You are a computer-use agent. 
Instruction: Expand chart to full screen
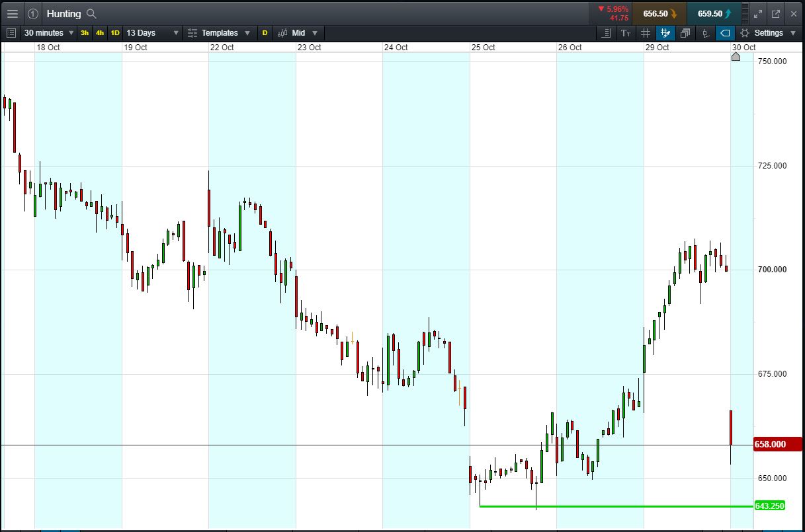click(x=759, y=13)
